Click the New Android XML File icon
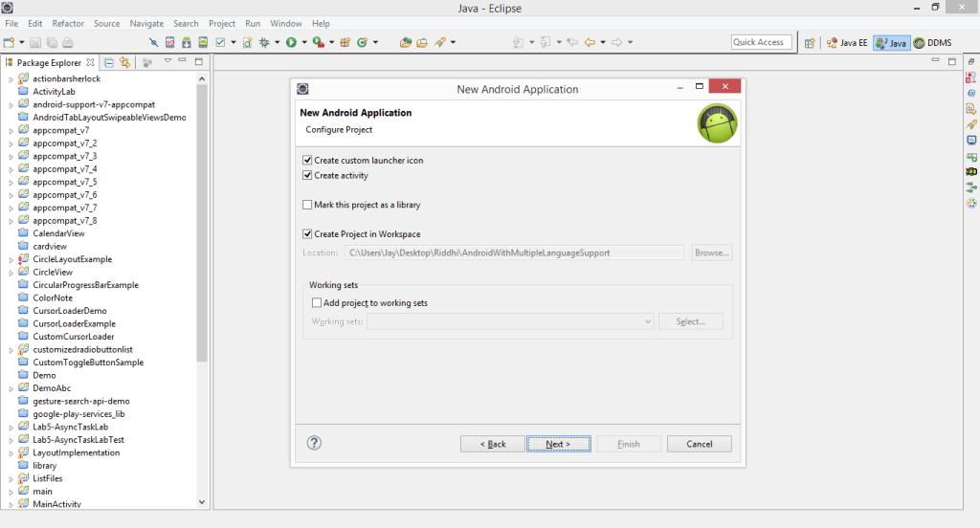The height and width of the screenshot is (528, 980). pyautogui.click(x=248, y=42)
